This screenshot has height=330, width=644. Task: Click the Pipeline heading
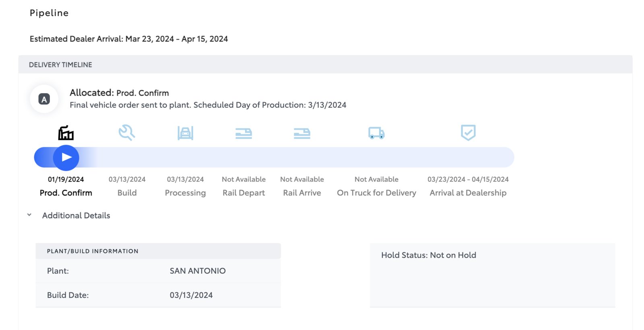tap(49, 13)
